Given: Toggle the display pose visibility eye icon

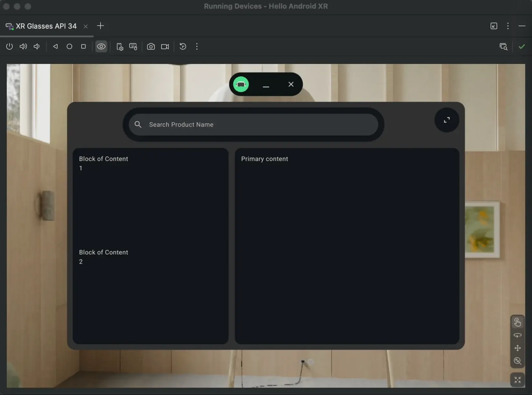Looking at the screenshot, I should (x=101, y=46).
